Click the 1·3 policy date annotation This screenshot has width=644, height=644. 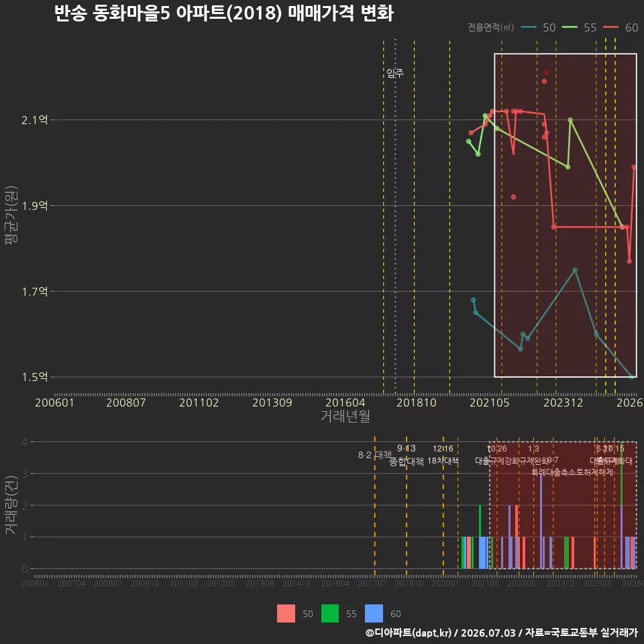(x=533, y=449)
